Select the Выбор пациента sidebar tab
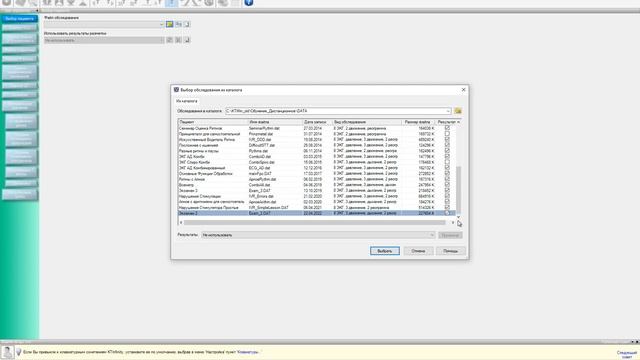The image size is (640, 360). [20, 19]
